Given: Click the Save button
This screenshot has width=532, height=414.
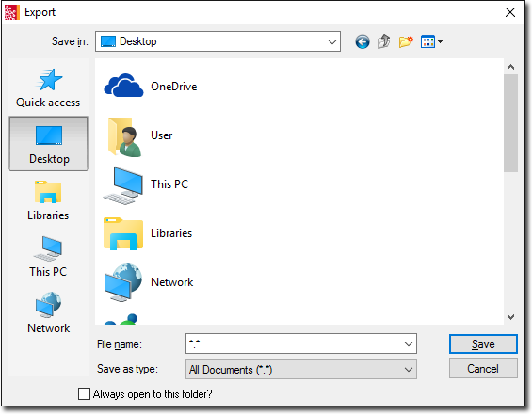Looking at the screenshot, I should click(x=483, y=344).
